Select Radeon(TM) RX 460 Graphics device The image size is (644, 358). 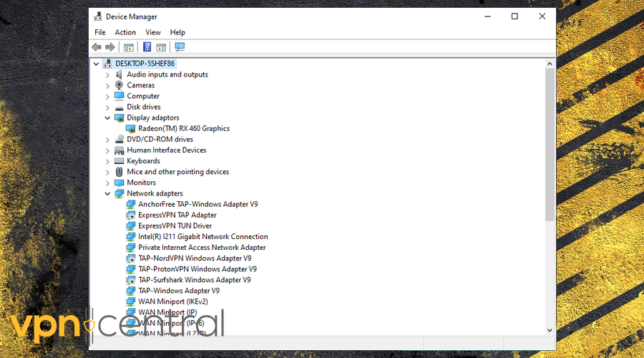click(x=184, y=129)
